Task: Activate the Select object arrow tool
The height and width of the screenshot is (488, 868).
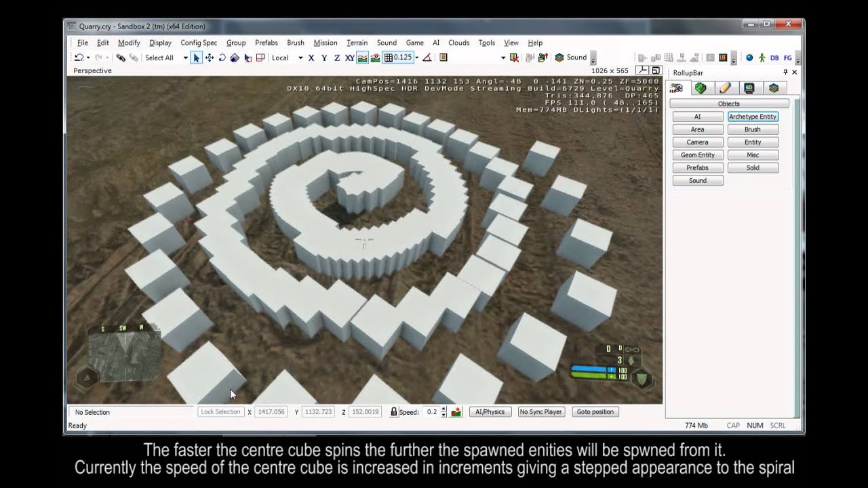Action: tap(196, 58)
